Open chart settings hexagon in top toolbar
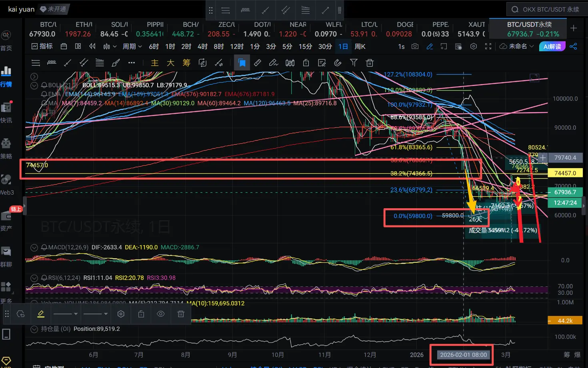 coord(474,46)
